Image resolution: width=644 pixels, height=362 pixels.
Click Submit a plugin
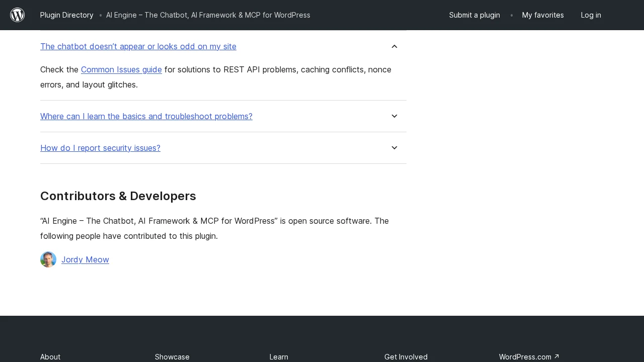474,15
